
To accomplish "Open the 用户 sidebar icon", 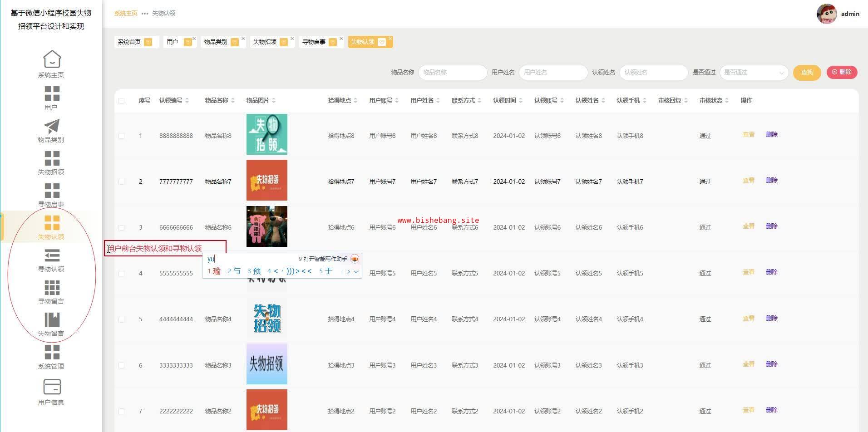I will (x=52, y=94).
